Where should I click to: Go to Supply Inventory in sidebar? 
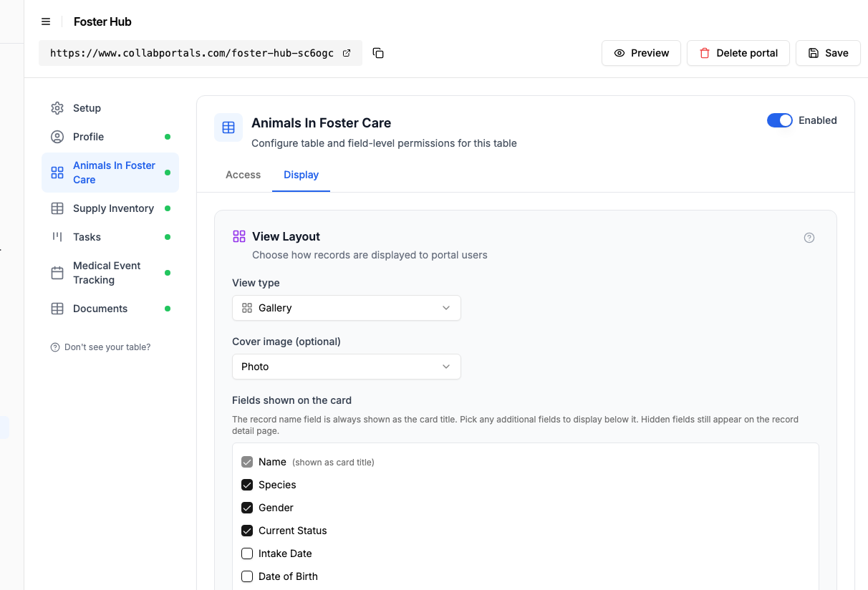click(x=110, y=208)
